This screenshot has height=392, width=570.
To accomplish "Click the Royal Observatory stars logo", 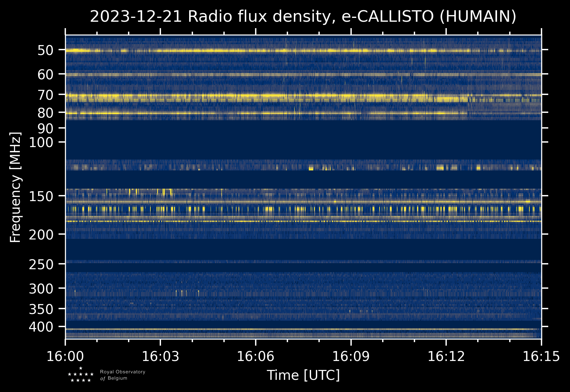I will click(x=81, y=375).
